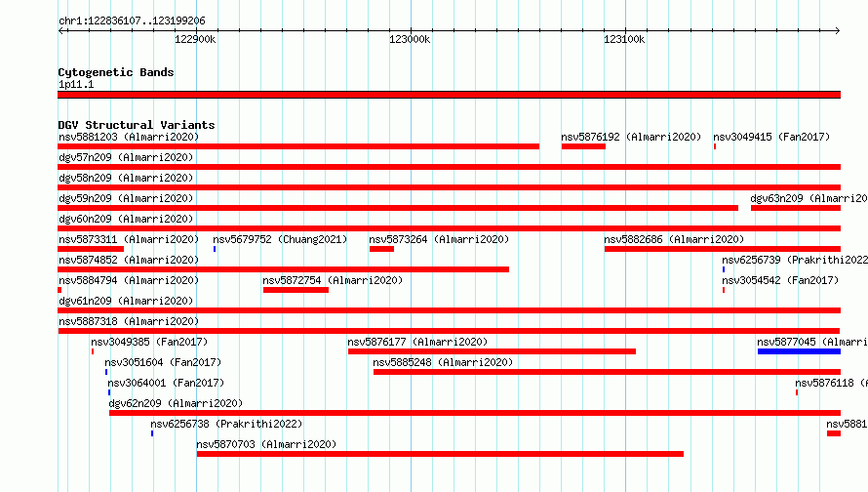Click the blue nsv6256738 variant marker

152,433
